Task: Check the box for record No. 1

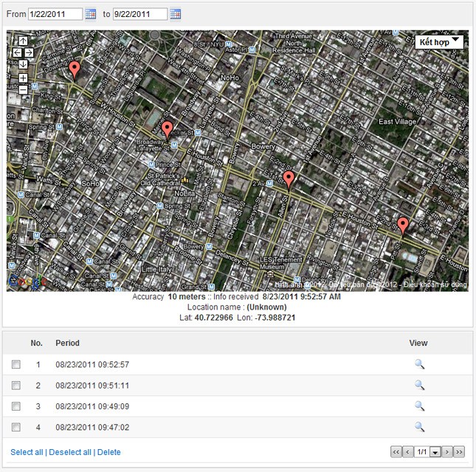Action: [16, 364]
